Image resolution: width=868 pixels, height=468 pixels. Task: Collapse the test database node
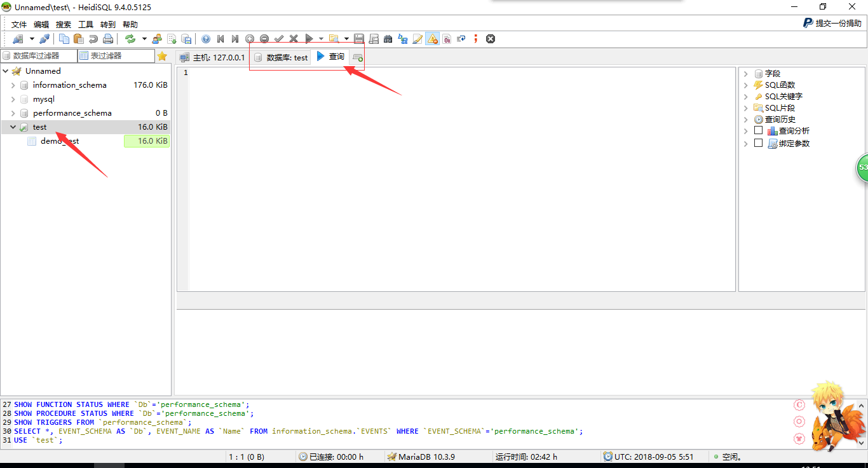11,127
